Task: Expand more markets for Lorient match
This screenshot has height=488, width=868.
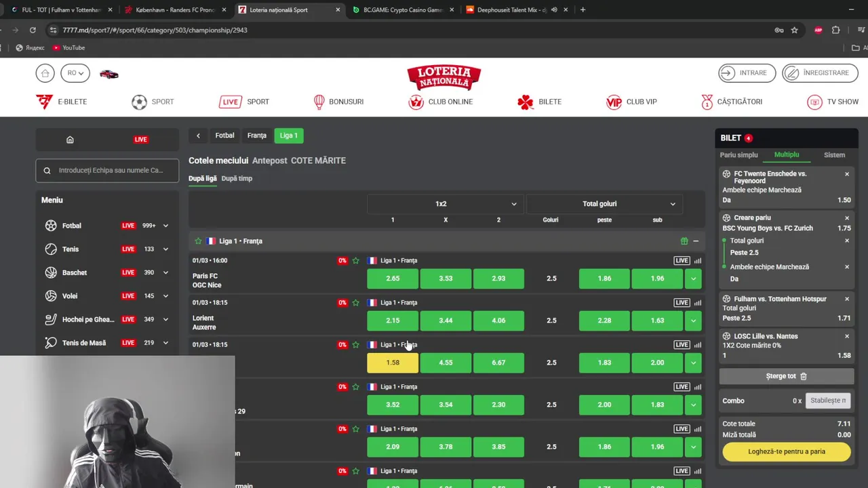Action: click(693, 321)
